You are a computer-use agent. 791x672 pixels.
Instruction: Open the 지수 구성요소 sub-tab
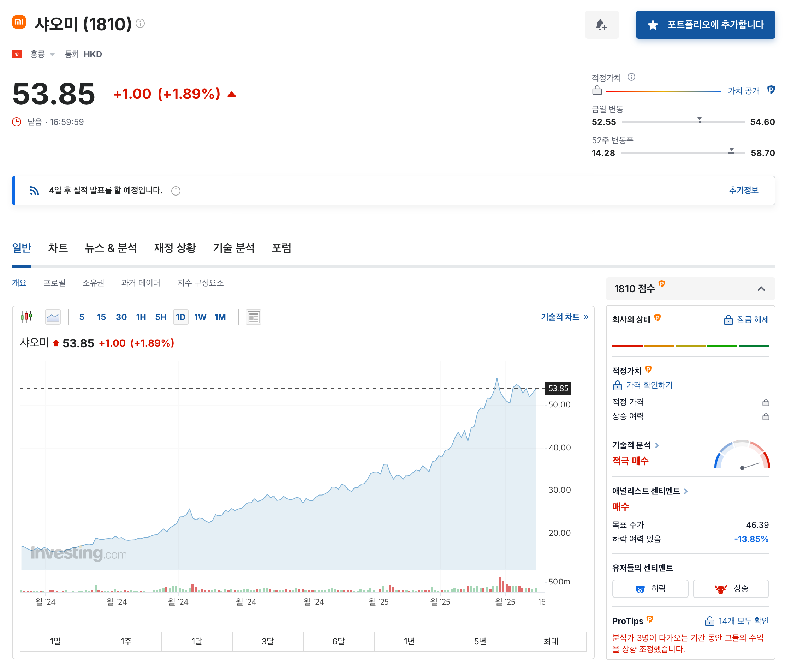[201, 283]
